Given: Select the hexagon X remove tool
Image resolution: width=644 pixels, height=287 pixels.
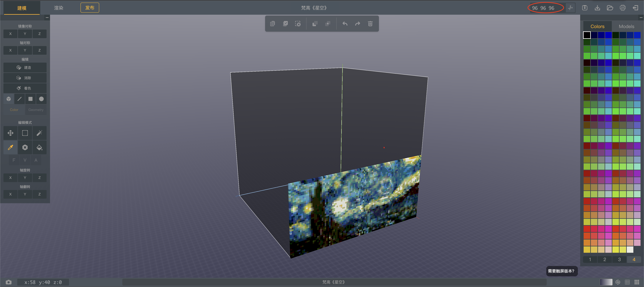Looking at the screenshot, I should click(x=25, y=147).
